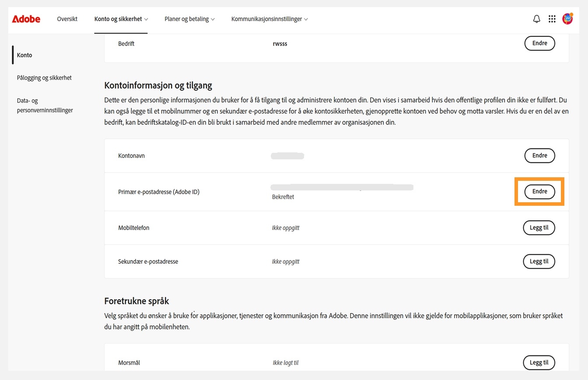Click the Bekreftet status label
The height and width of the screenshot is (380, 588).
pyautogui.click(x=283, y=197)
